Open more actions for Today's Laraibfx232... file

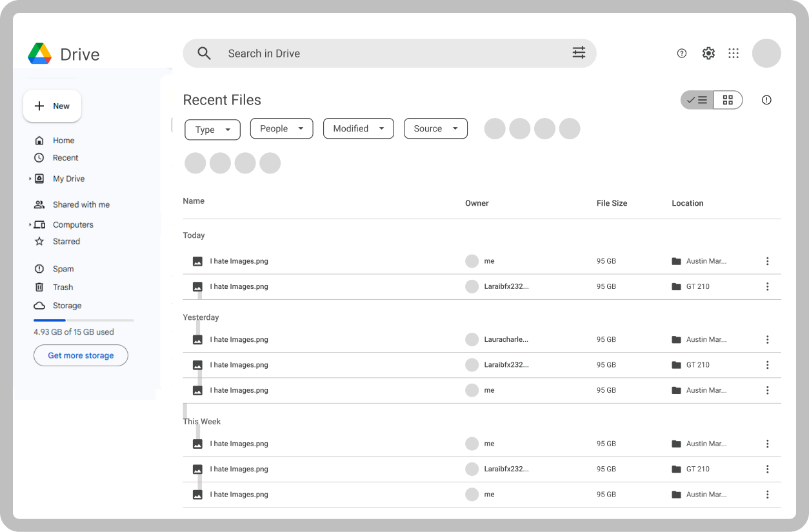767,286
